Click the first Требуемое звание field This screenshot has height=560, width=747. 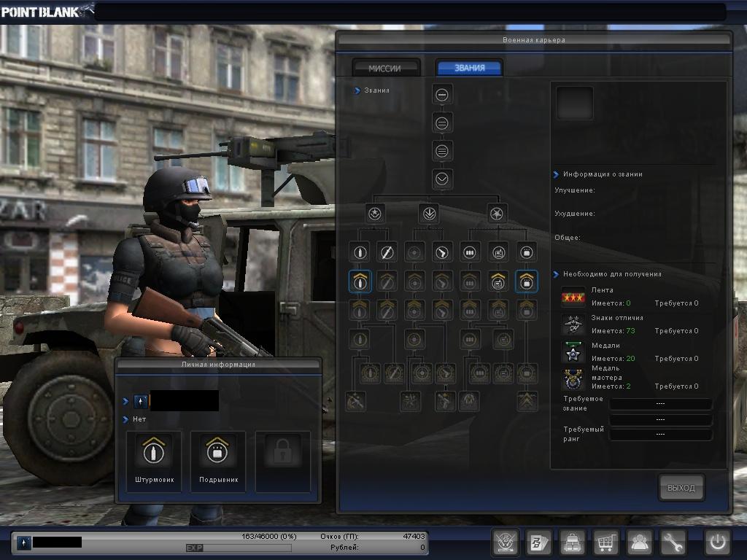click(660, 404)
